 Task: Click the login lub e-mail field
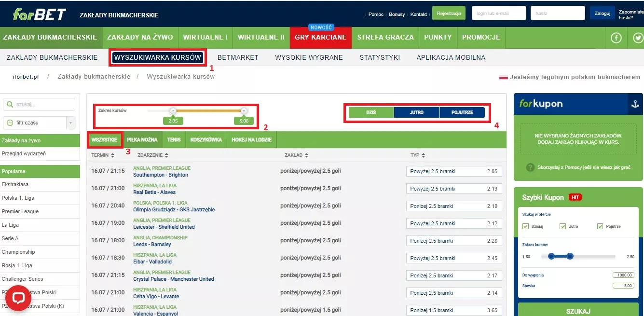coord(498,14)
